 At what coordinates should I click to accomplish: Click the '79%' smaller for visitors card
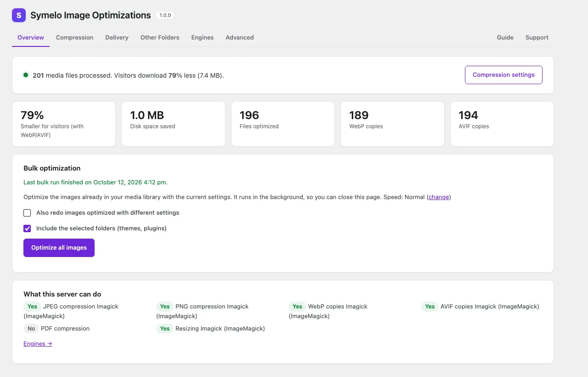click(64, 124)
